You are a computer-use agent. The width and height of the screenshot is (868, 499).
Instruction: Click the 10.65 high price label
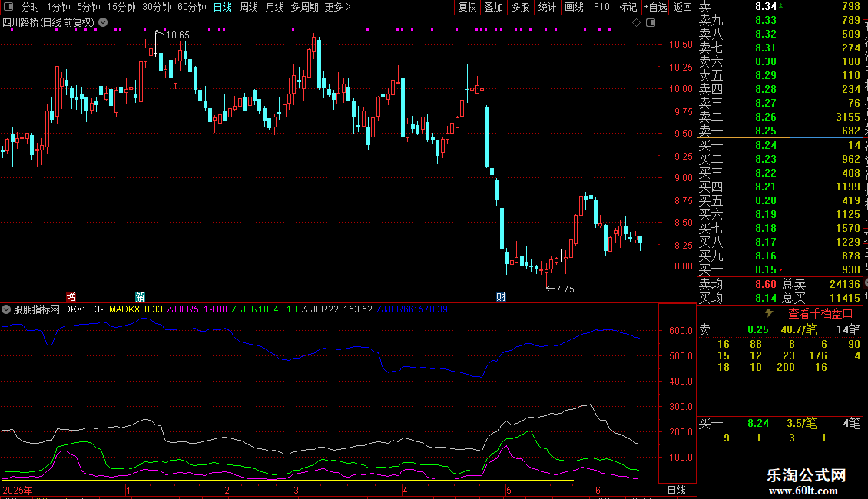pyautogui.click(x=177, y=35)
